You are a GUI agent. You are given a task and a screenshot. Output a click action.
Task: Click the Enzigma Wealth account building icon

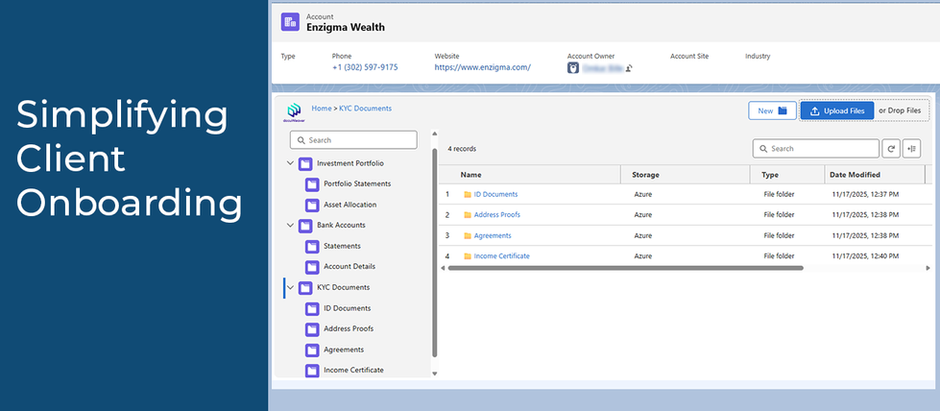tap(291, 22)
